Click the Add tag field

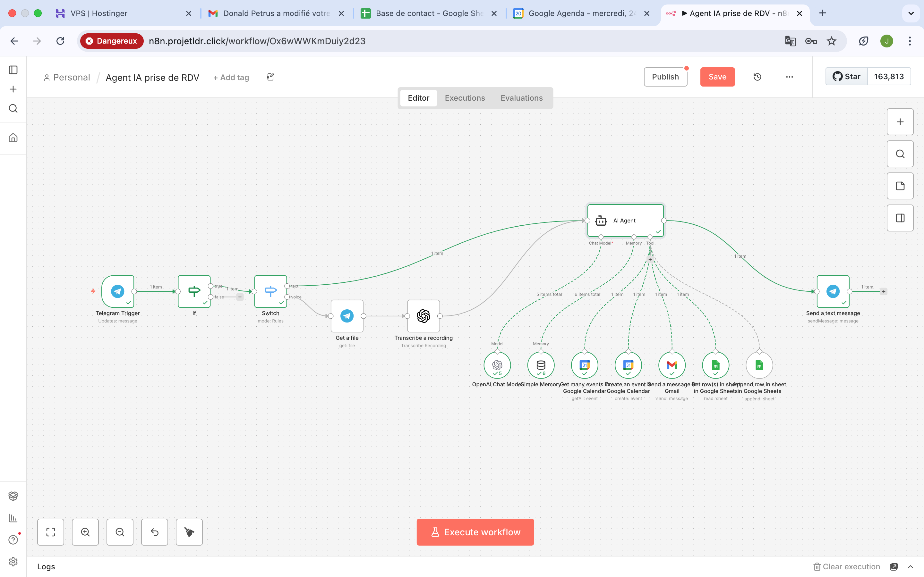231,78
